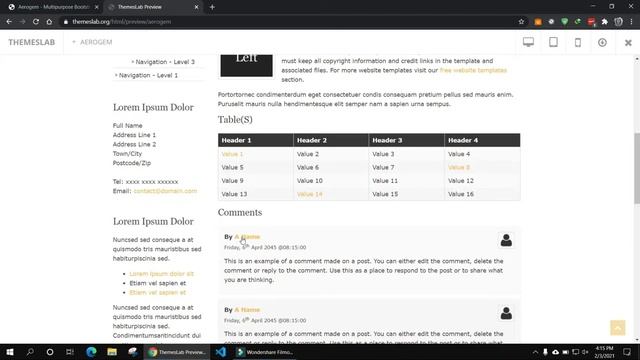Screen dimensions: 640x360
Task: Click the contact email address link
Action: tap(165, 191)
